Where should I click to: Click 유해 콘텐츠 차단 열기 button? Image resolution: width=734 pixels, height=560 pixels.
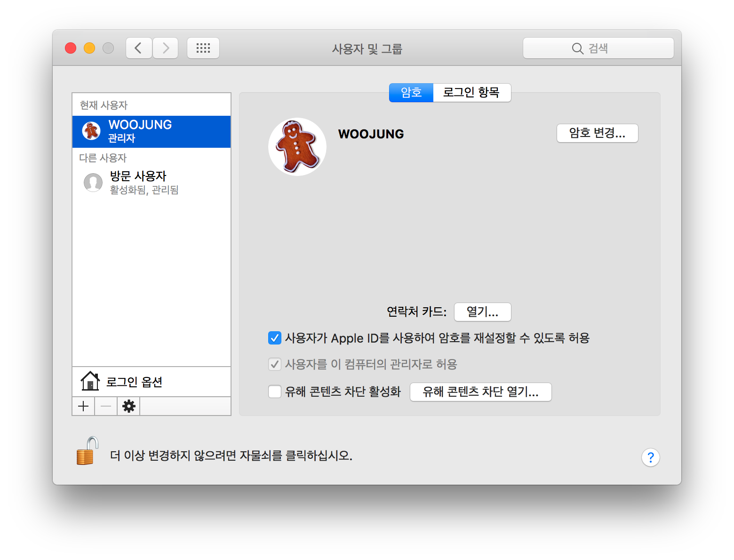(480, 392)
